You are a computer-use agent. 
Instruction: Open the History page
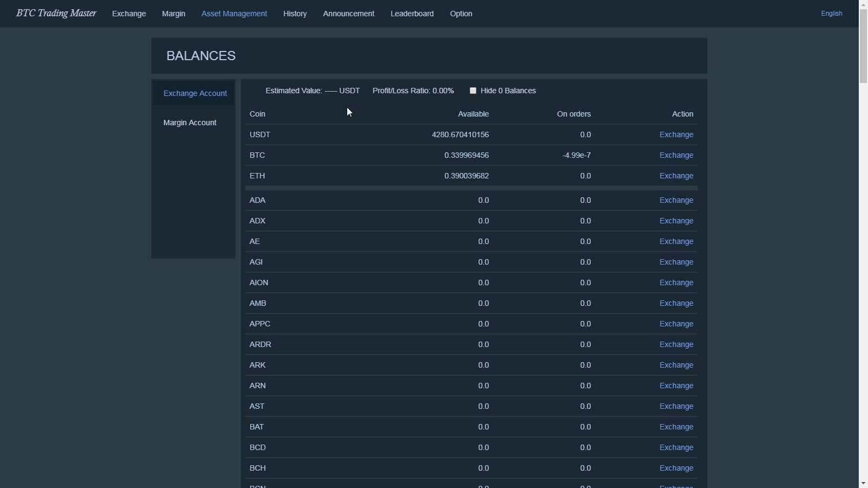coord(295,14)
